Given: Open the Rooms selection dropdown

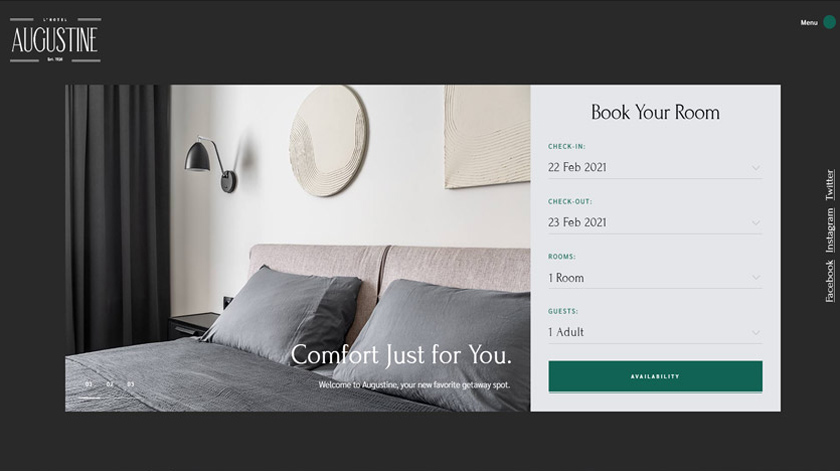Looking at the screenshot, I should tap(655, 278).
